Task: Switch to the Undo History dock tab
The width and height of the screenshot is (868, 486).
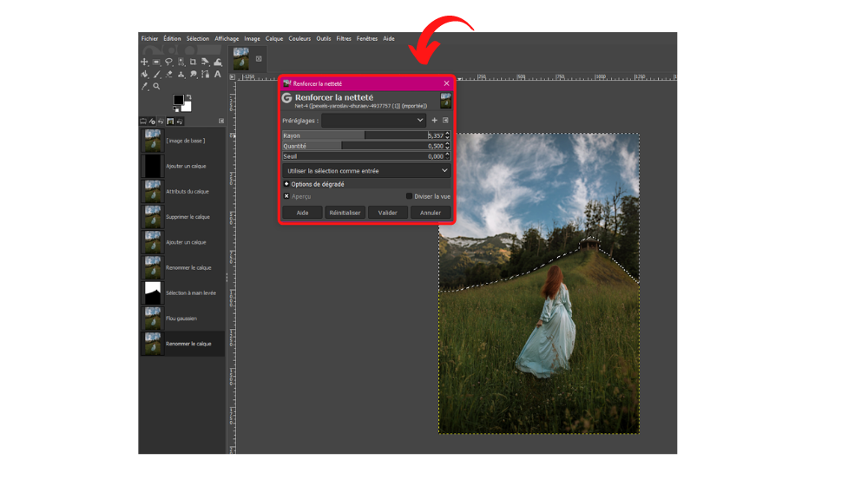Action: [161, 121]
